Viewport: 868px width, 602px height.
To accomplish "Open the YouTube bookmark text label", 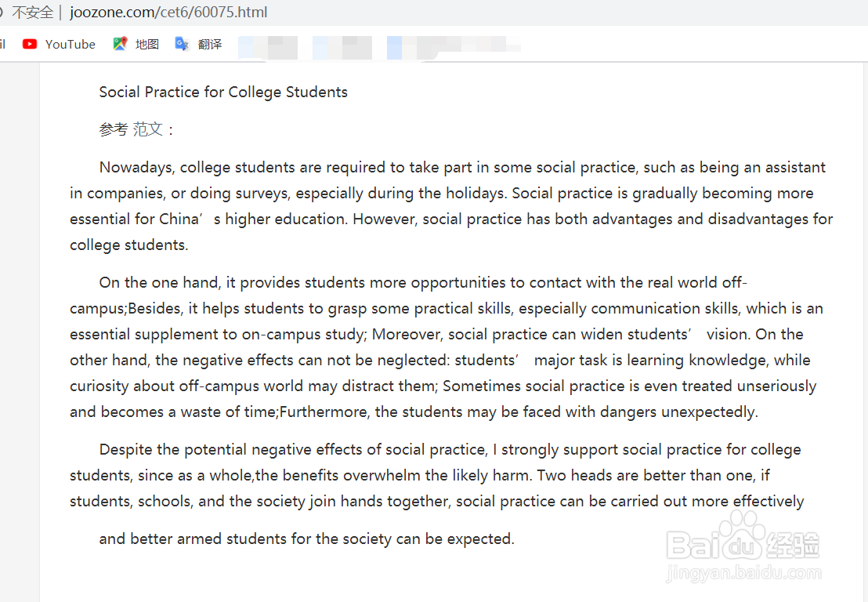I will coord(71,45).
